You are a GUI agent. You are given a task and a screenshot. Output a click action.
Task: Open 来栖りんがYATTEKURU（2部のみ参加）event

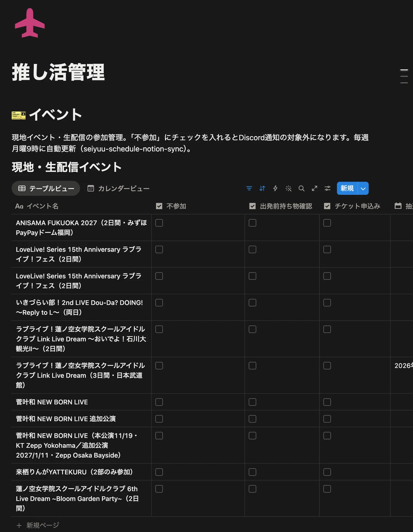tap(75, 472)
